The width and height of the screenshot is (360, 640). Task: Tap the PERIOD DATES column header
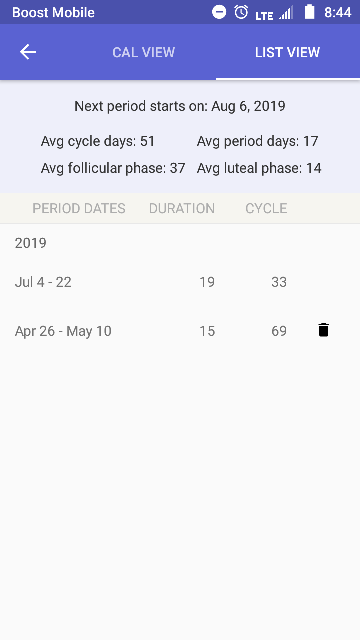tap(79, 209)
